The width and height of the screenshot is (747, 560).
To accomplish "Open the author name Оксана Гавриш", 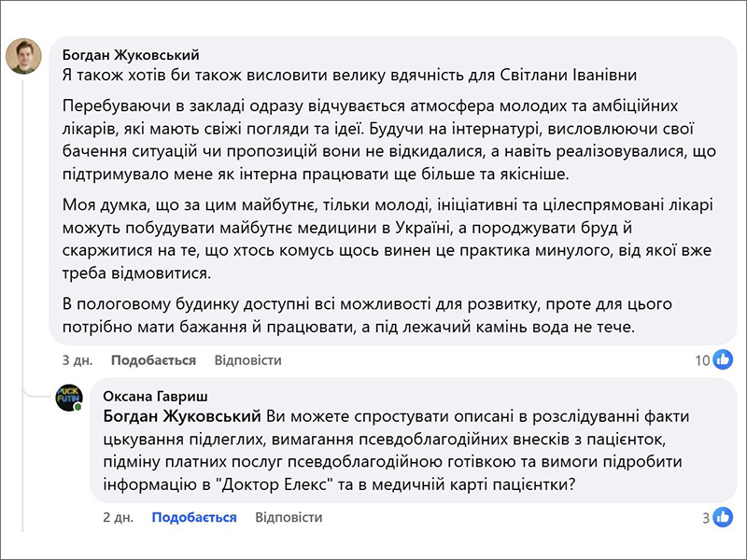I will click(156, 395).
